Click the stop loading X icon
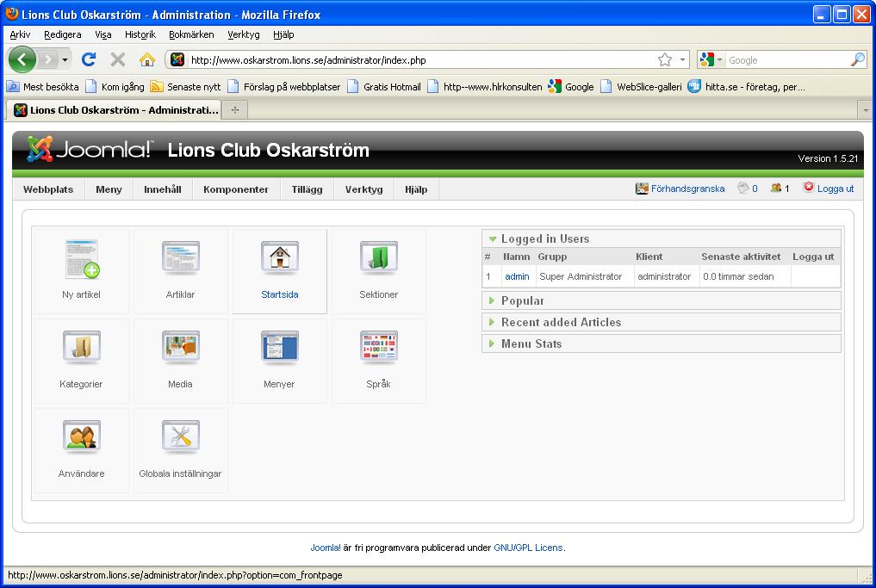The image size is (876, 588). tap(118, 59)
